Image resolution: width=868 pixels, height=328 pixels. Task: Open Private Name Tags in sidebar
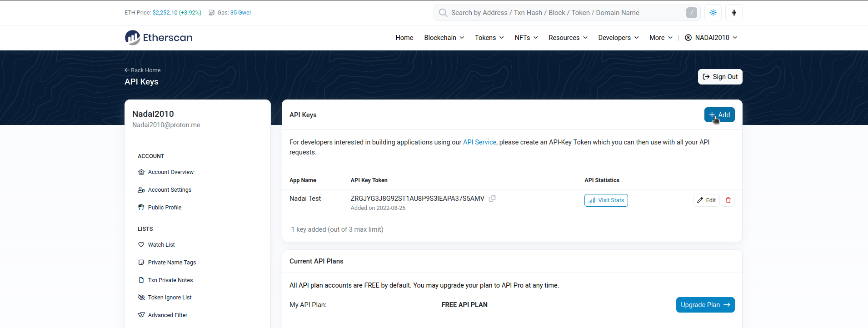(x=167, y=263)
